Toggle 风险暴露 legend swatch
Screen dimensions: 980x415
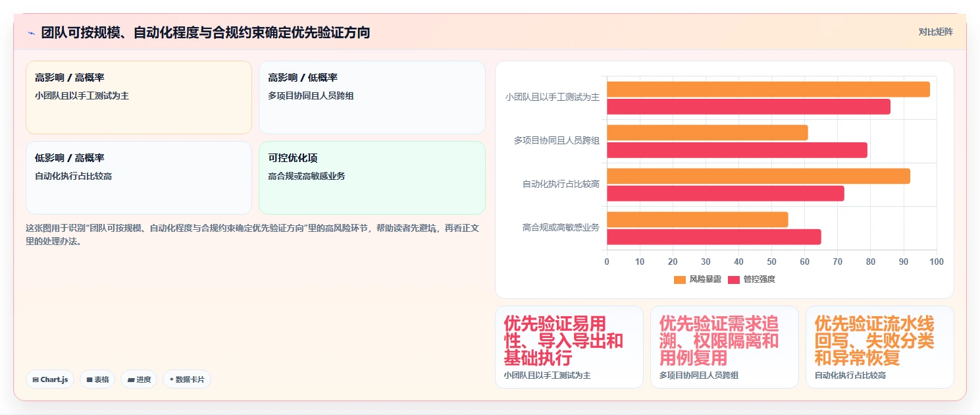[x=680, y=279]
